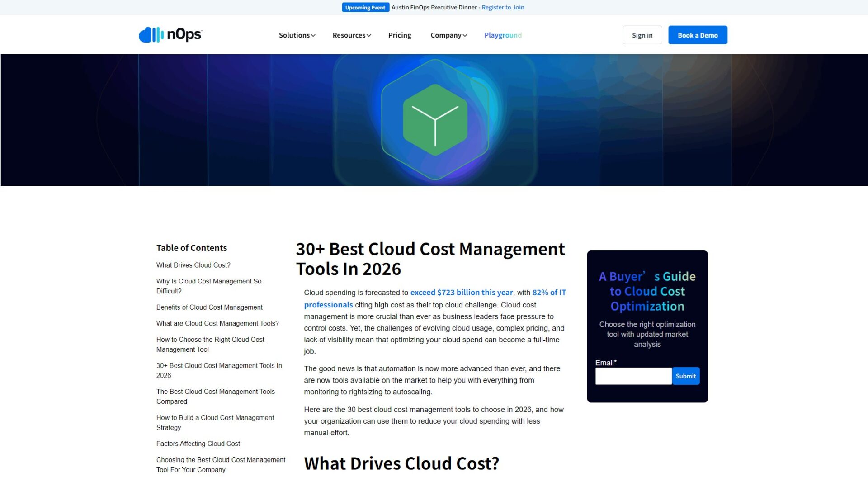Navigate to Factors Affecting Cloud Cost
The height and width of the screenshot is (477, 868).
[x=198, y=444]
